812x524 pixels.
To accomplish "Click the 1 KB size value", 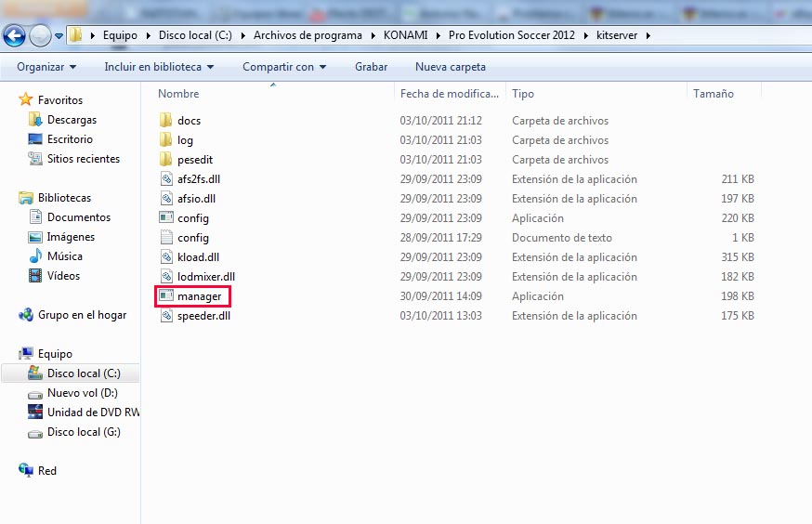I will (742, 238).
